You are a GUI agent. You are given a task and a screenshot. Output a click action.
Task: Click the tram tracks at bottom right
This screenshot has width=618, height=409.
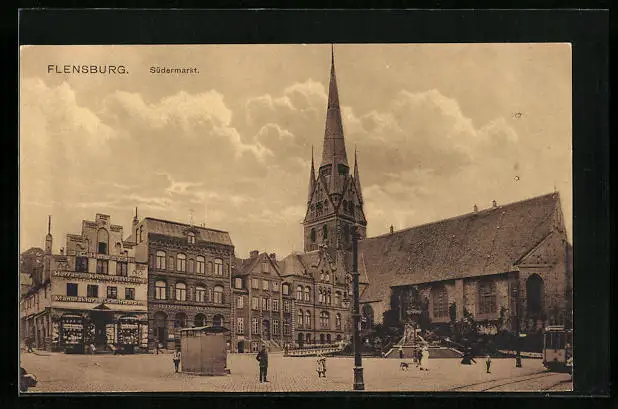(510, 382)
